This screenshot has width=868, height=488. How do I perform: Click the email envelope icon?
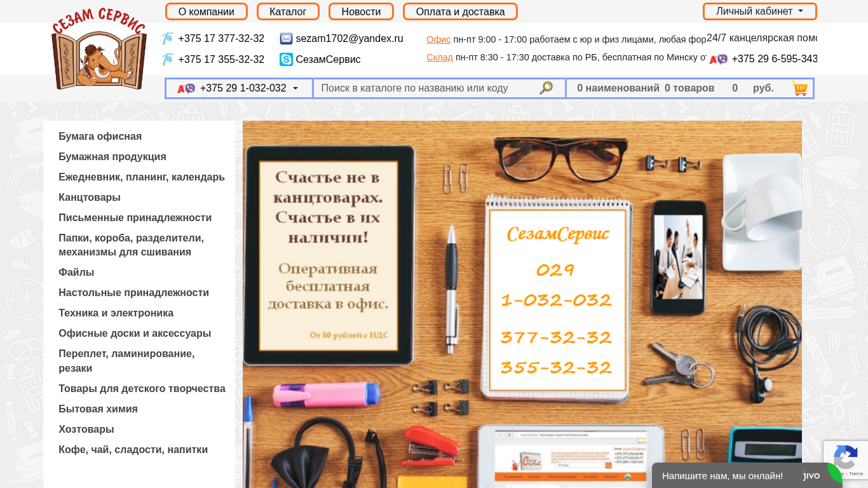point(286,39)
